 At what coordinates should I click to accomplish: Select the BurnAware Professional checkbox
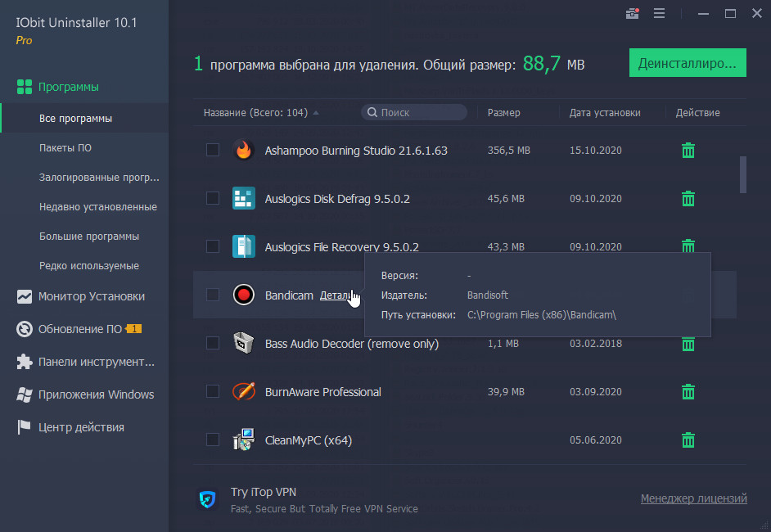[213, 391]
